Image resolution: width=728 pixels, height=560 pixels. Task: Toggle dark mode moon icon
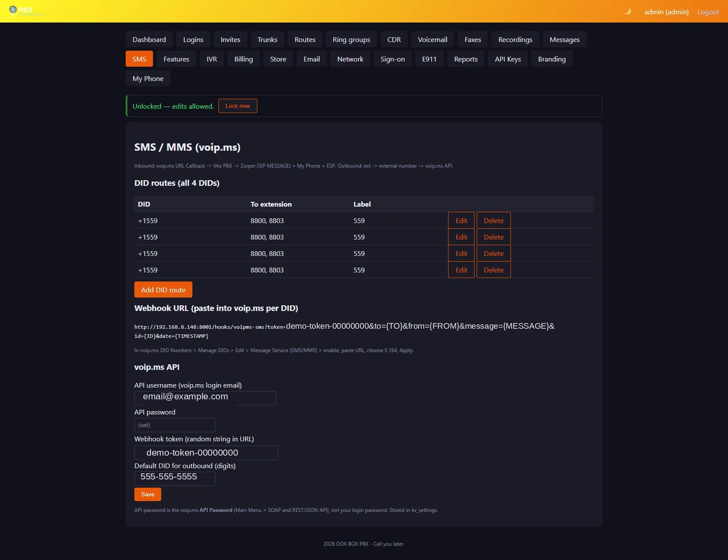click(627, 12)
